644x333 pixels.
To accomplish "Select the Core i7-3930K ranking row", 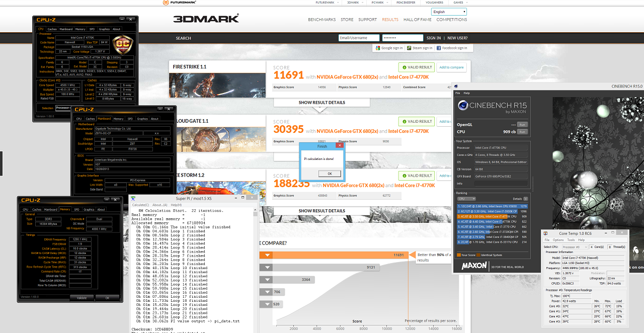I will click(x=493, y=211).
